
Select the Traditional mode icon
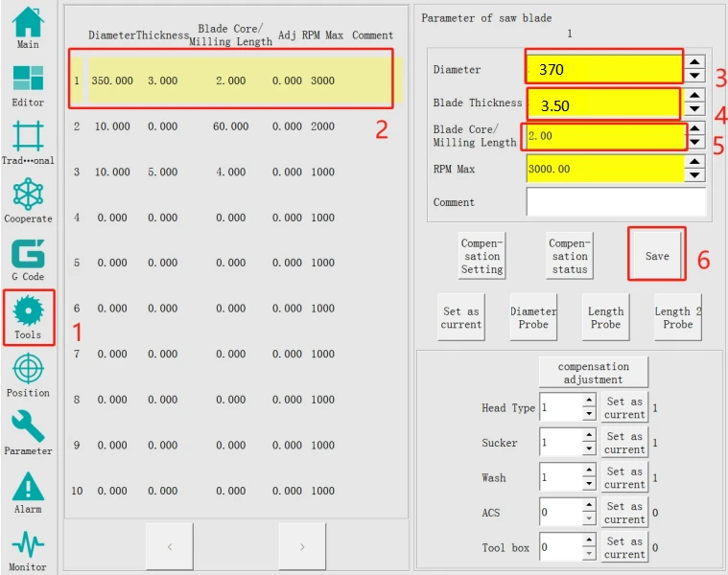[x=28, y=143]
